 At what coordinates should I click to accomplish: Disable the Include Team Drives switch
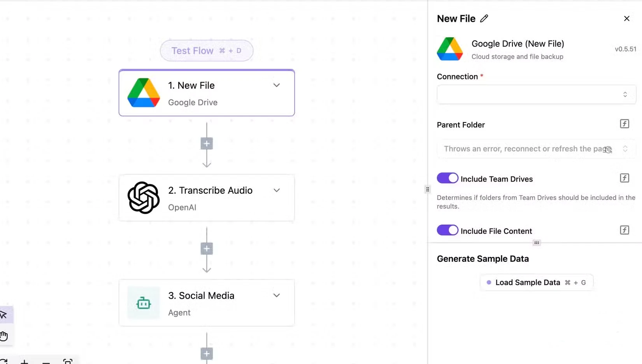pyautogui.click(x=447, y=178)
